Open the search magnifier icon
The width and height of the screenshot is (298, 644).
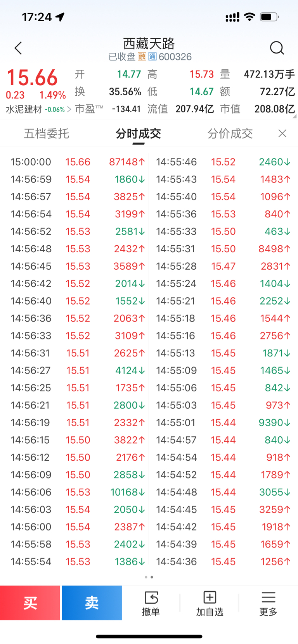point(277,48)
